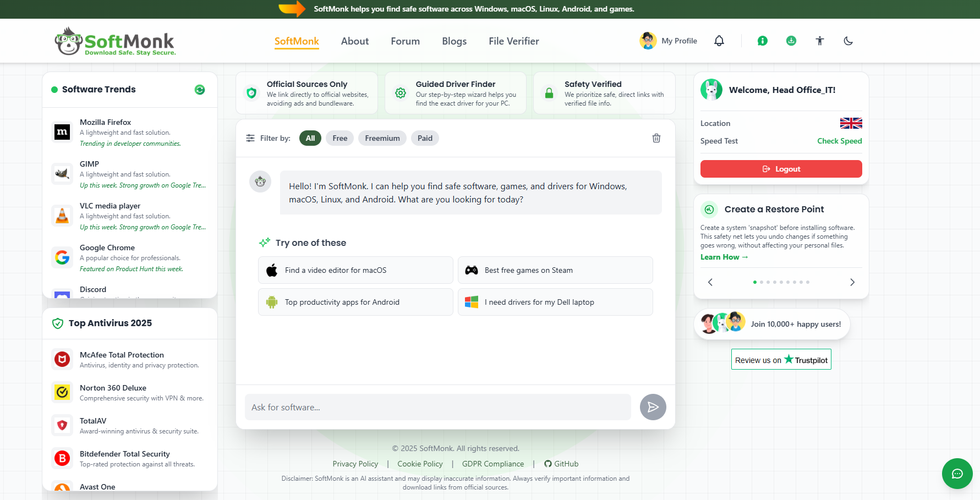The width and height of the screenshot is (980, 500).
Task: Activate the Paid filter option
Action: [425, 138]
